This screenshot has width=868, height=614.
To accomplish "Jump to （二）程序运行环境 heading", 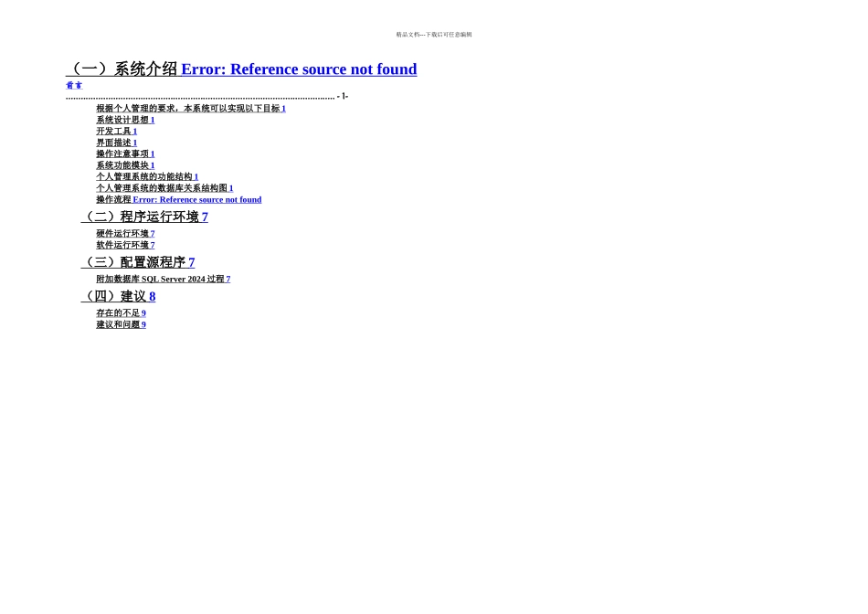I will tap(144, 217).
